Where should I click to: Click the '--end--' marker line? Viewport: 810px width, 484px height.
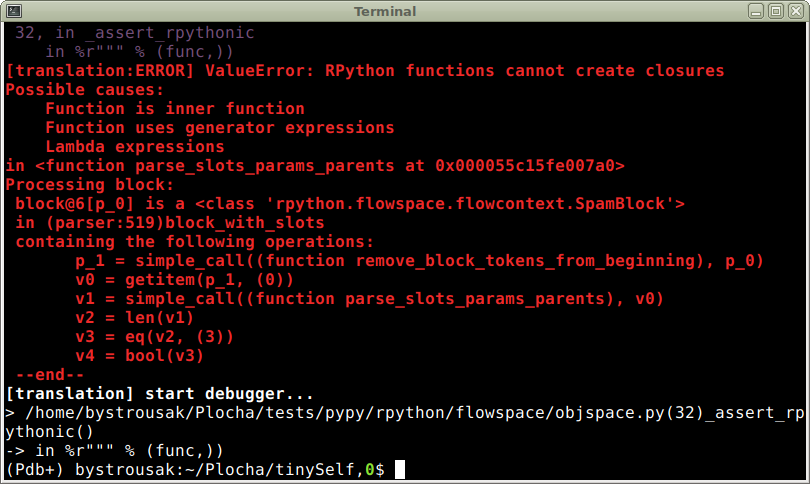pos(50,374)
